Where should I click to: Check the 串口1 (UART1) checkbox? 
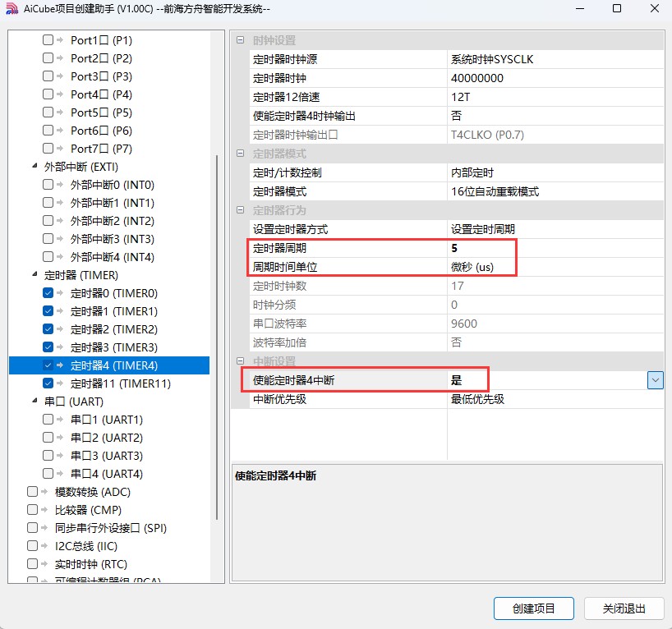(x=48, y=420)
